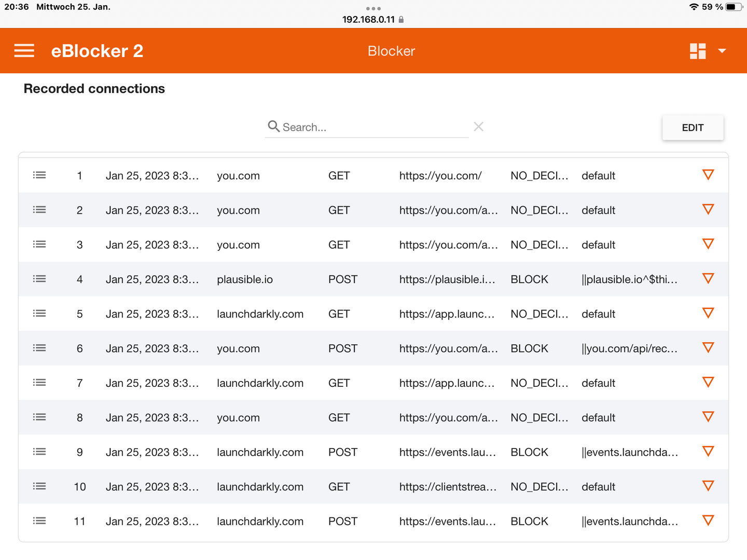Open details list icon for row 11

pos(39,521)
